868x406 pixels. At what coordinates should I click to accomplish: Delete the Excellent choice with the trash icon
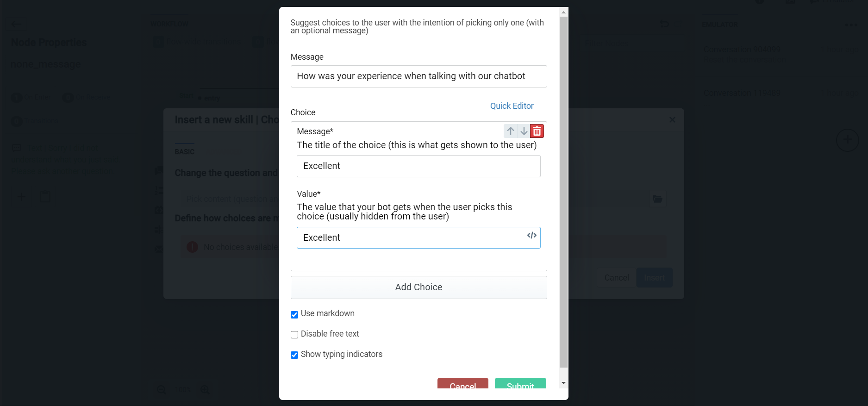[537, 131]
